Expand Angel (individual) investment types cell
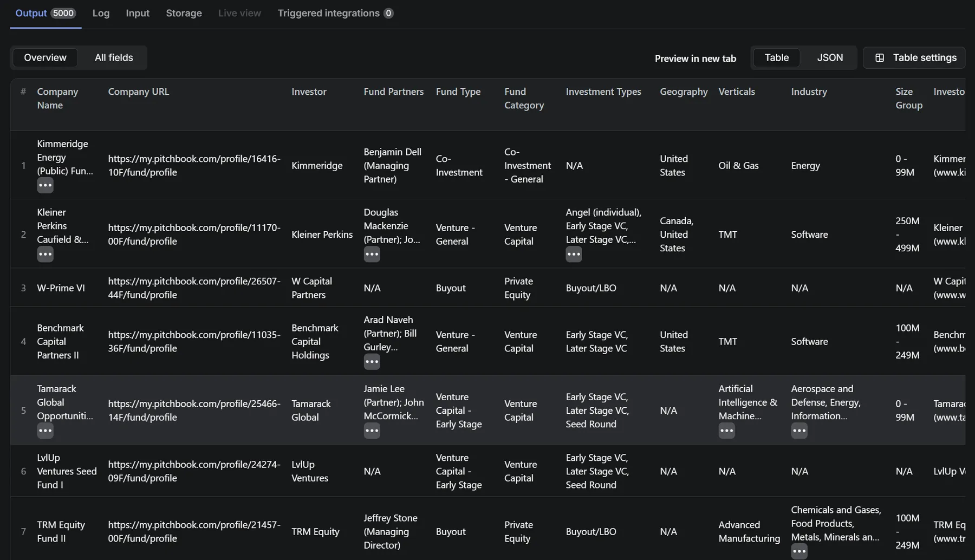The image size is (975, 560). (574, 254)
